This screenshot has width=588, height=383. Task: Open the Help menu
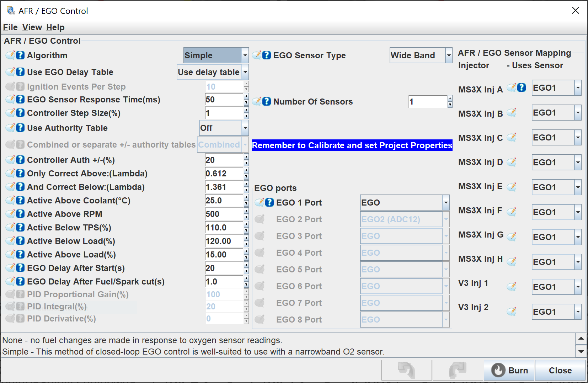point(55,27)
